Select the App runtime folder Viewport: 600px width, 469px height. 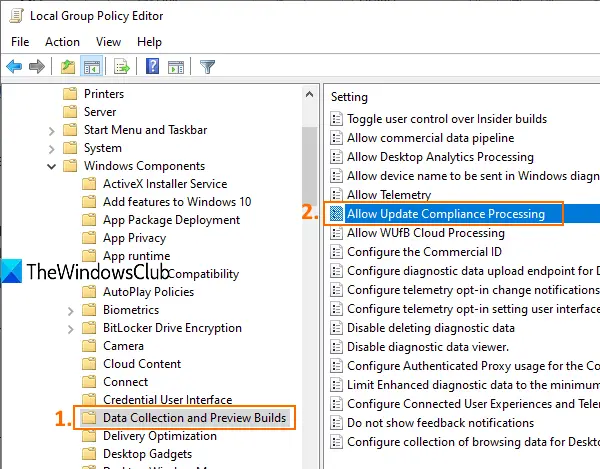pos(137,256)
